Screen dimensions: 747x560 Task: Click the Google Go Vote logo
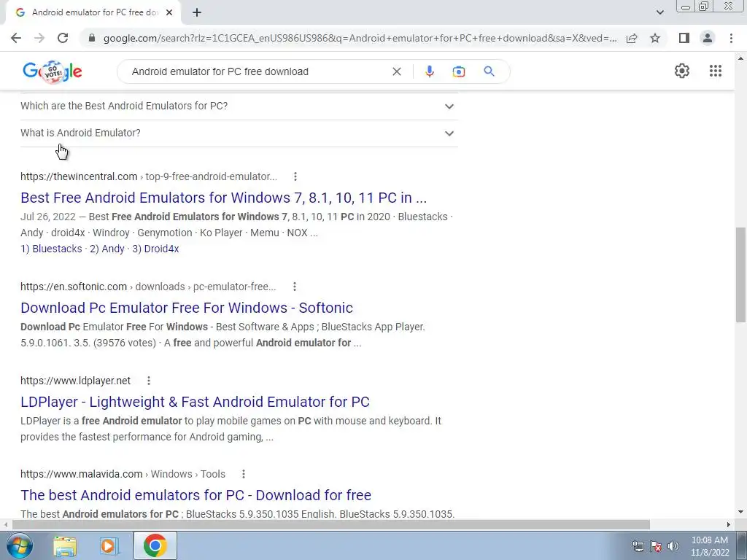pos(53,72)
